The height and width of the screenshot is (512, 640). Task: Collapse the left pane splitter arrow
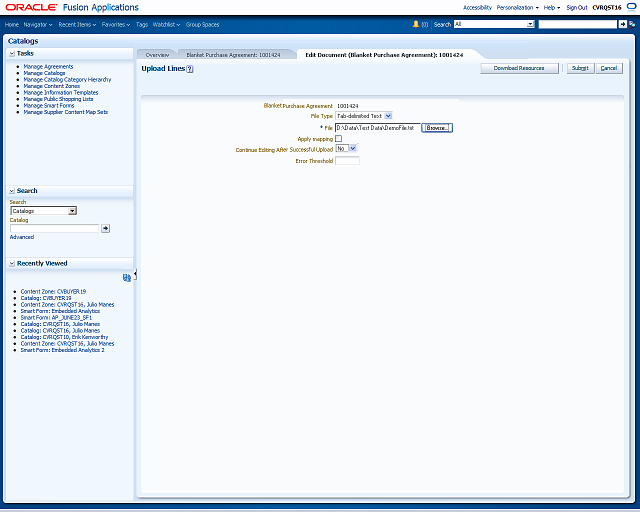click(135, 274)
